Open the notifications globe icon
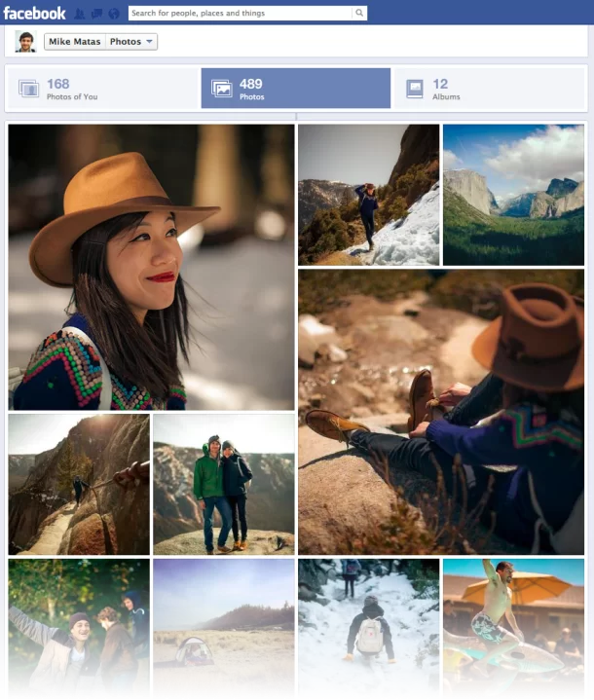 point(113,14)
